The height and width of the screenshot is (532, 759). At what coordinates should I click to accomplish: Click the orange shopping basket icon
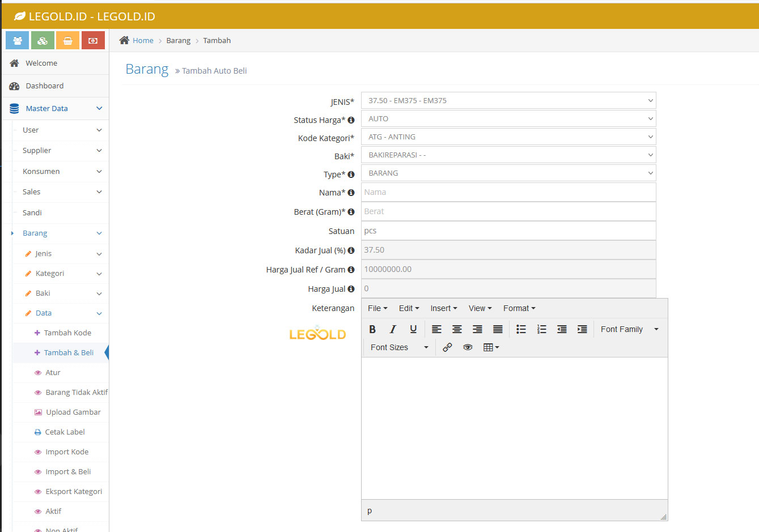click(x=67, y=40)
